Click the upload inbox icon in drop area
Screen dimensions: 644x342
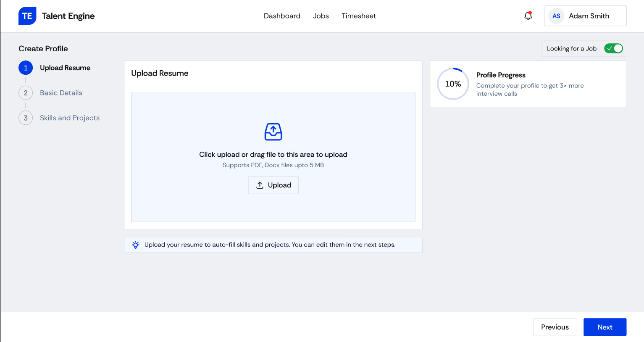(273, 132)
